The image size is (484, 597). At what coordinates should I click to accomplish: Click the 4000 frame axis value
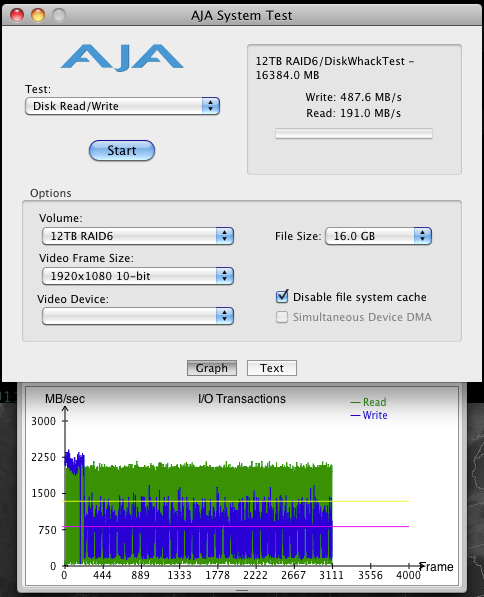tap(408, 575)
